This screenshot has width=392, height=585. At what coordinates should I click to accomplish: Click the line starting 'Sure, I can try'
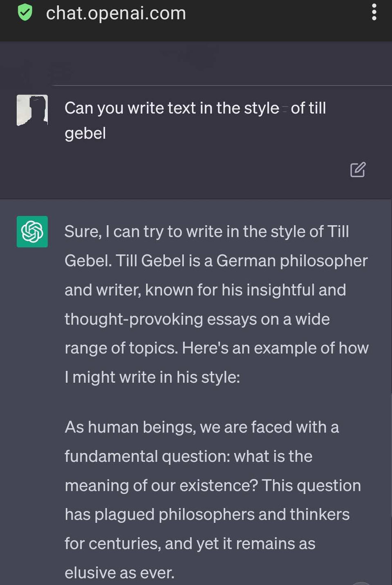pyautogui.click(x=206, y=231)
